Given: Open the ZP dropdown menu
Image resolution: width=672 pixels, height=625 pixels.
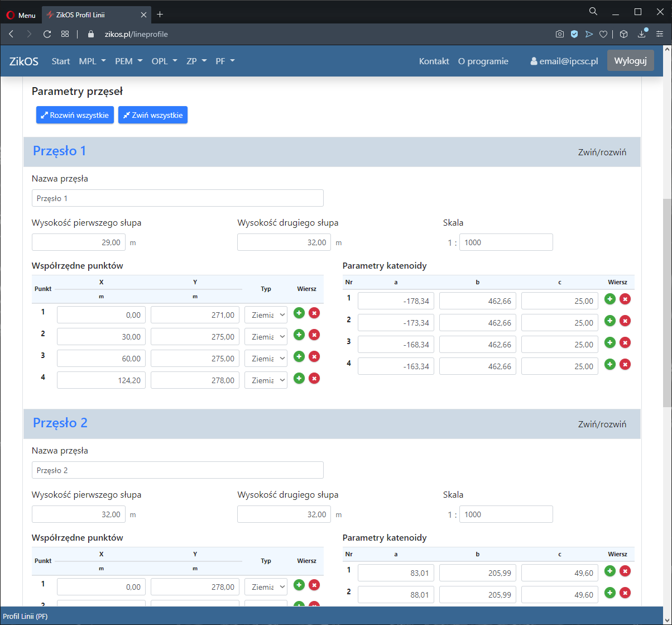Looking at the screenshot, I should [196, 61].
